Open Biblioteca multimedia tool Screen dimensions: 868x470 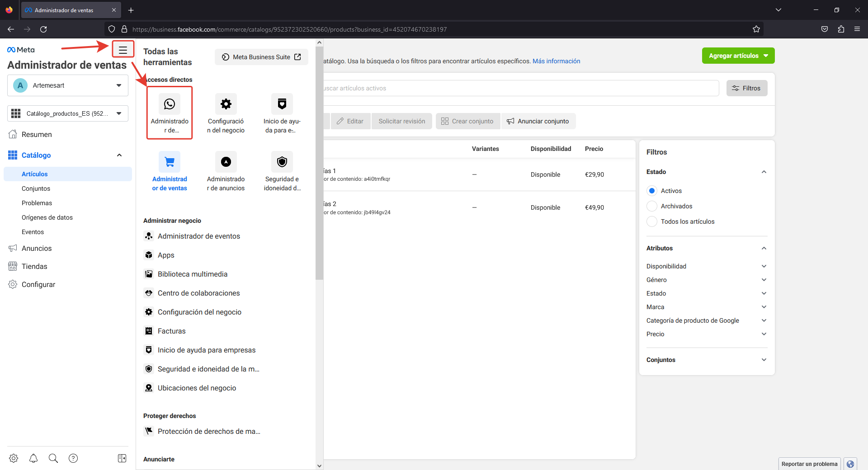(185, 274)
